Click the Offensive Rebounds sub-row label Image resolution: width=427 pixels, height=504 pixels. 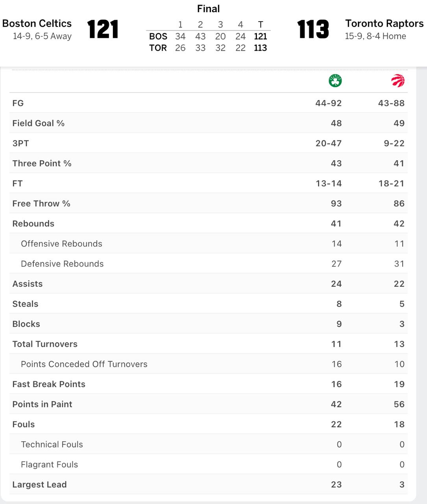pyautogui.click(x=61, y=244)
